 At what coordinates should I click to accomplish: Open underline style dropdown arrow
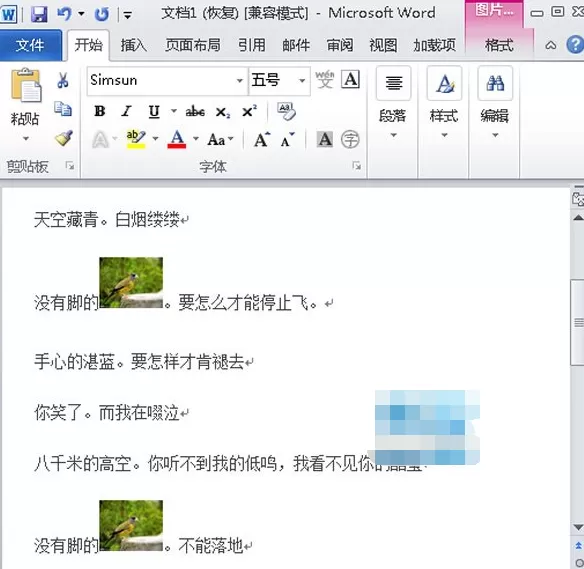click(x=174, y=111)
